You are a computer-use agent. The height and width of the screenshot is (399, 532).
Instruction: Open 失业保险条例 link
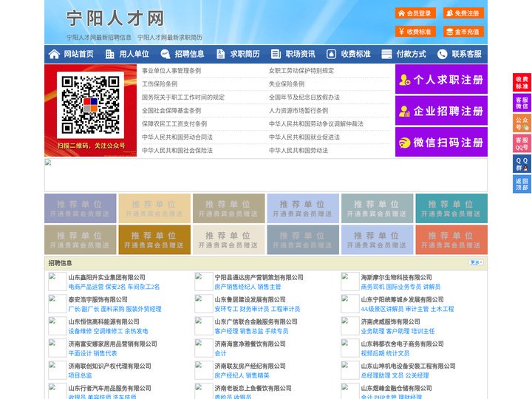(x=287, y=83)
